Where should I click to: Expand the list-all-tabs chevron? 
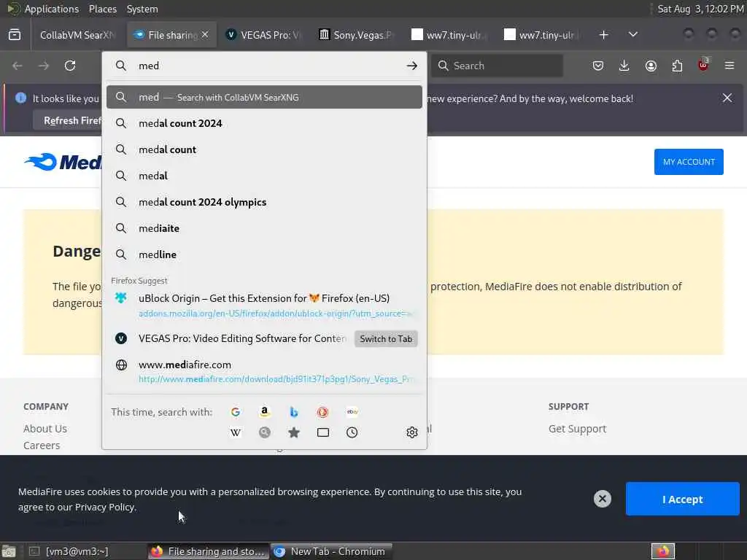[633, 35]
